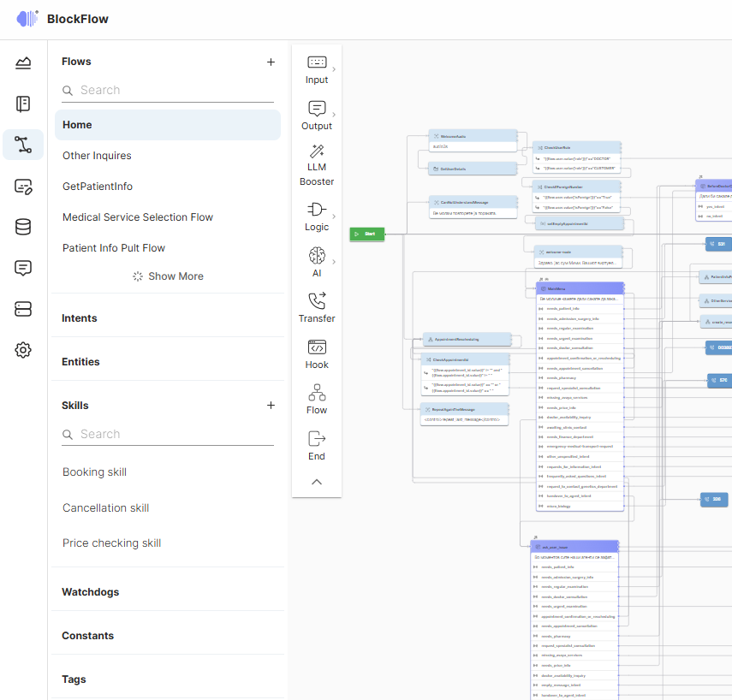Select the Transfer block tool
The width and height of the screenshot is (732, 700).
(x=317, y=307)
